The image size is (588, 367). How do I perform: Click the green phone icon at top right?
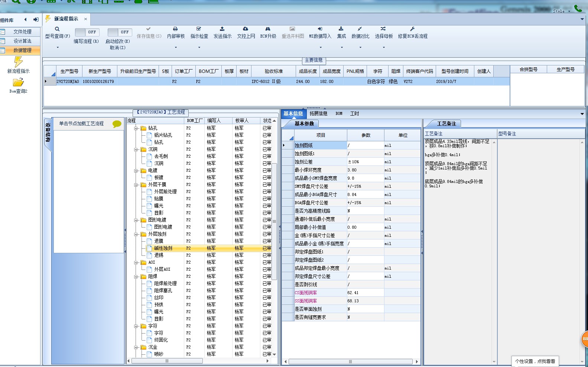coord(578,8)
